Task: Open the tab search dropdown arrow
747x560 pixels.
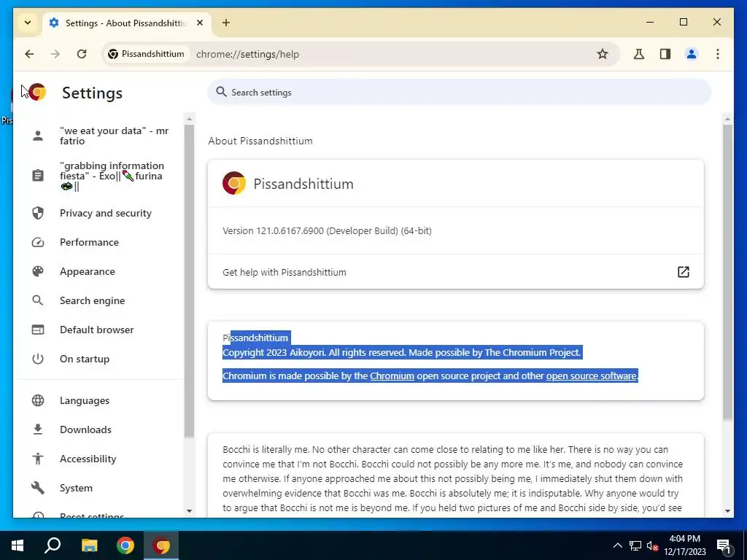Action: 28,23
